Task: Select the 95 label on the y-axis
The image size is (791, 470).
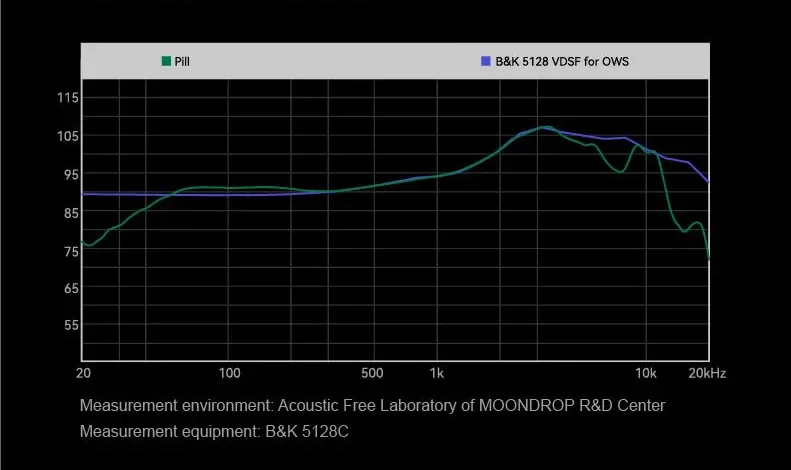Action: click(x=68, y=175)
